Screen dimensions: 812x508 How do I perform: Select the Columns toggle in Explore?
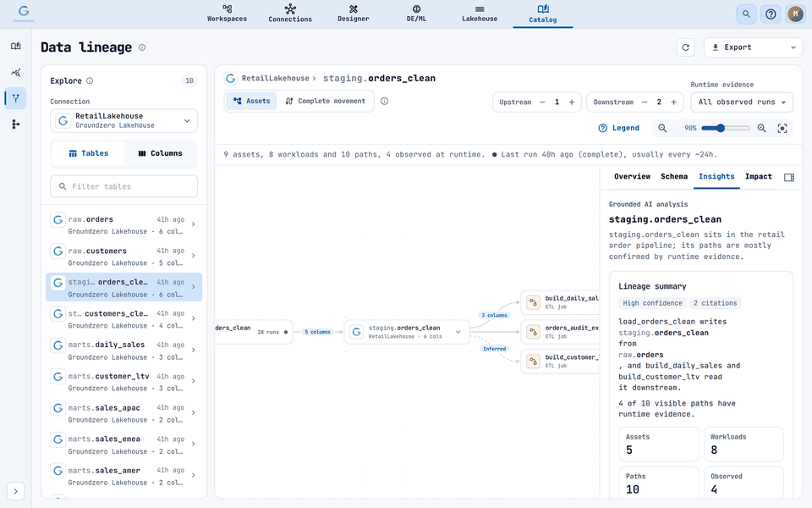tap(160, 153)
